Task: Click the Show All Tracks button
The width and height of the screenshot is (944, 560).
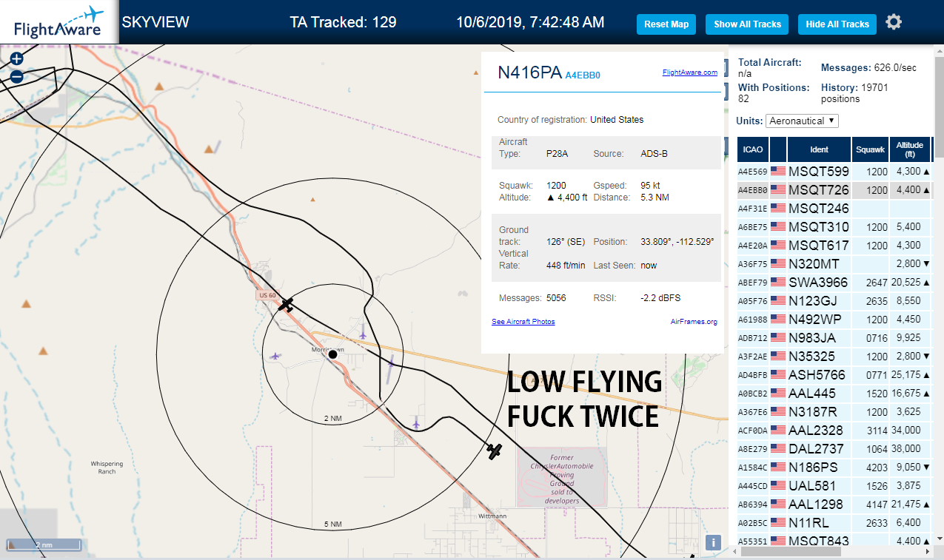Action: coord(747,24)
